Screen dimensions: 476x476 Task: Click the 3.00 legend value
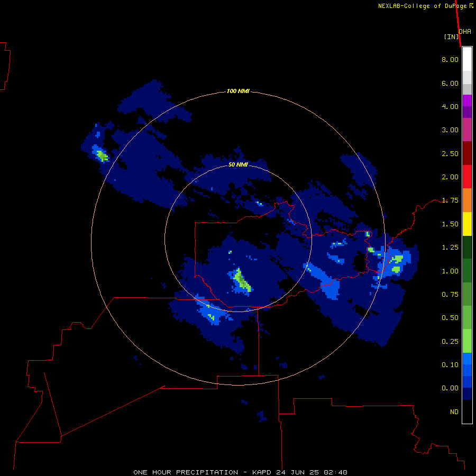coord(450,130)
